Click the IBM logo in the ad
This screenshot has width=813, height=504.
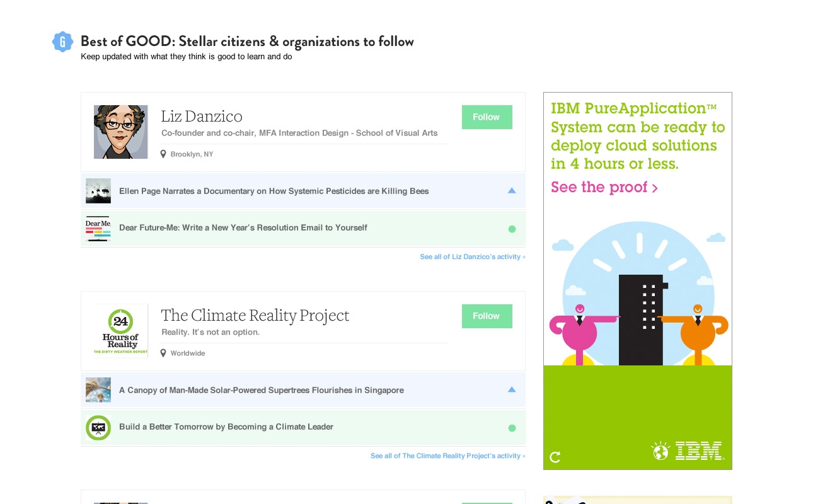click(x=699, y=450)
